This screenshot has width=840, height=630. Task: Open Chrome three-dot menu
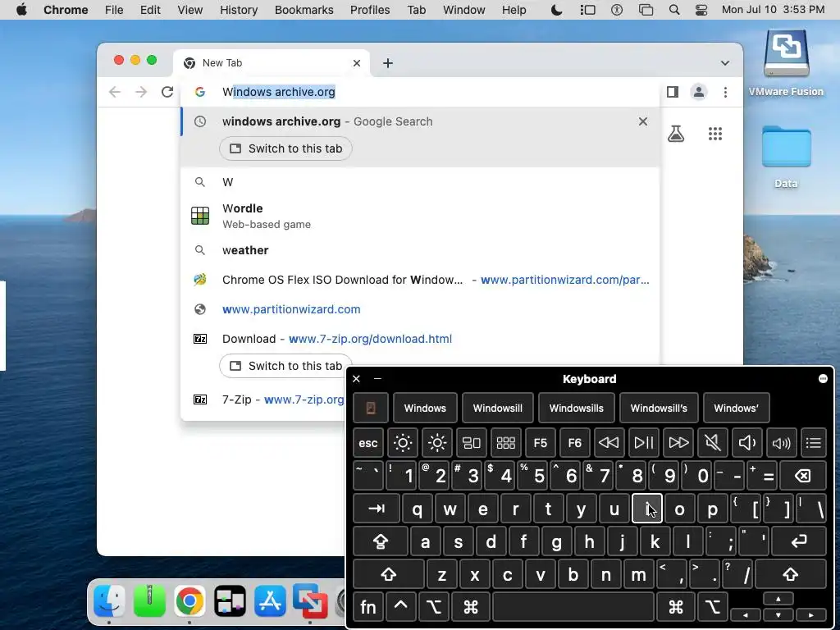click(725, 92)
